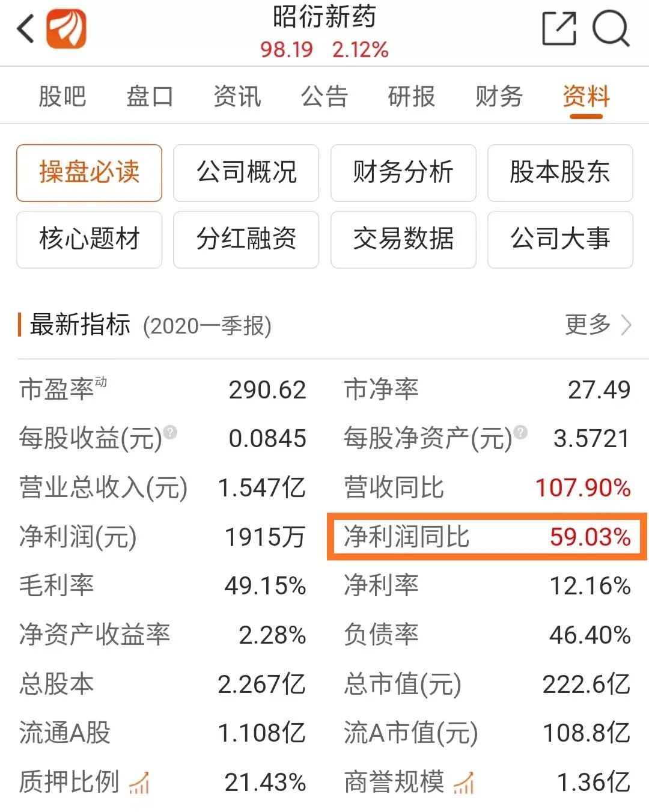Open 股本股东 shareholder info

(559, 173)
